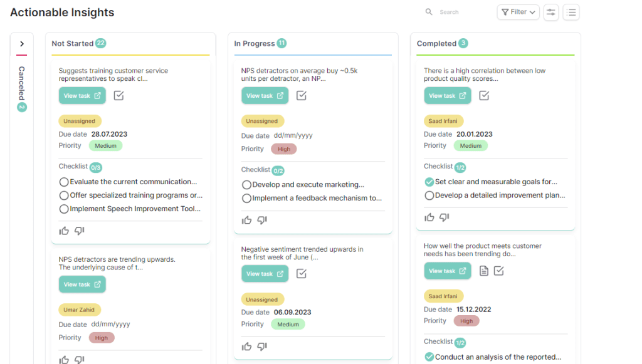Thumbs up the 'NPS detractors are trending' card
The height and width of the screenshot is (364, 642).
(64, 360)
